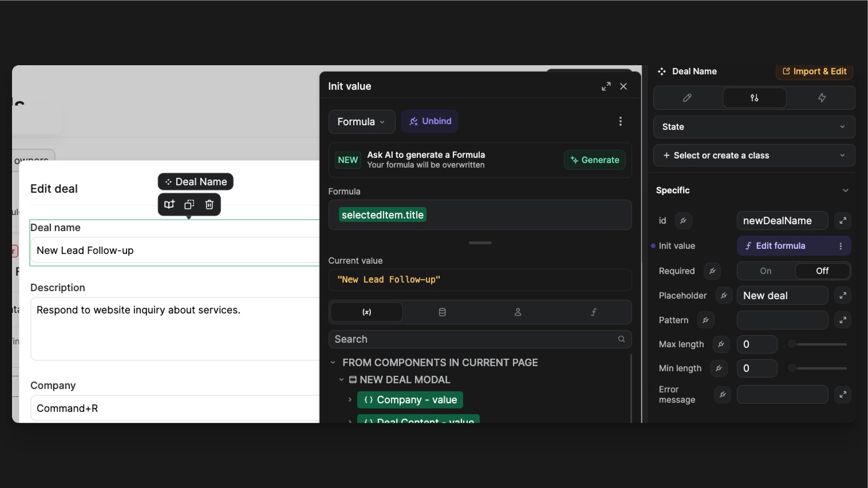Open the Formula type dropdown

point(361,122)
